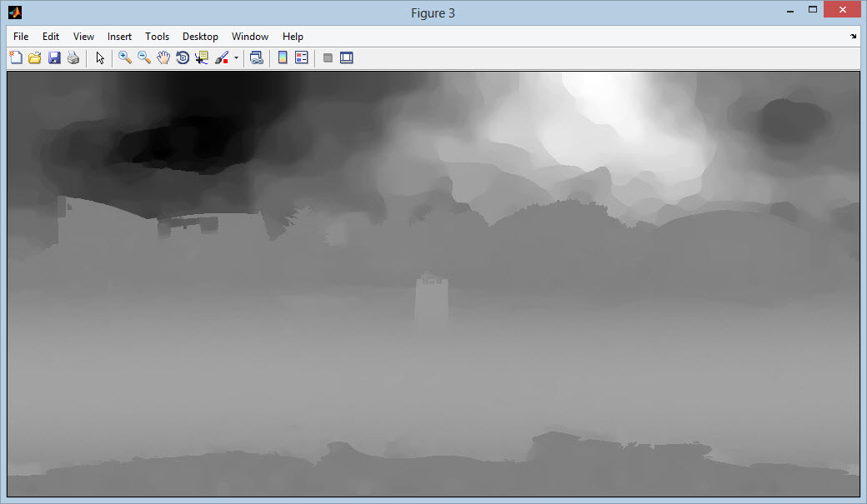Select the Pan hand tool

tap(163, 57)
